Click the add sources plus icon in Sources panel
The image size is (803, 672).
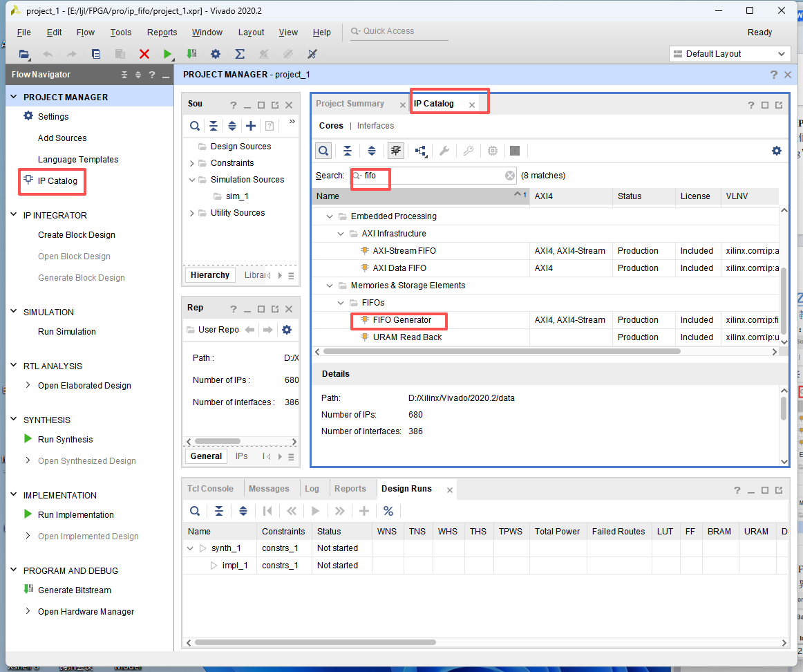251,126
